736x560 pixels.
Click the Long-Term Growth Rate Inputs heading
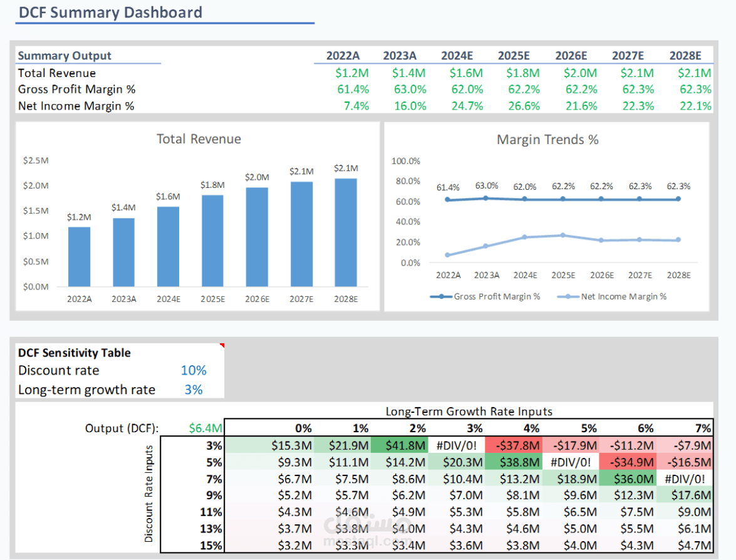coord(469,411)
